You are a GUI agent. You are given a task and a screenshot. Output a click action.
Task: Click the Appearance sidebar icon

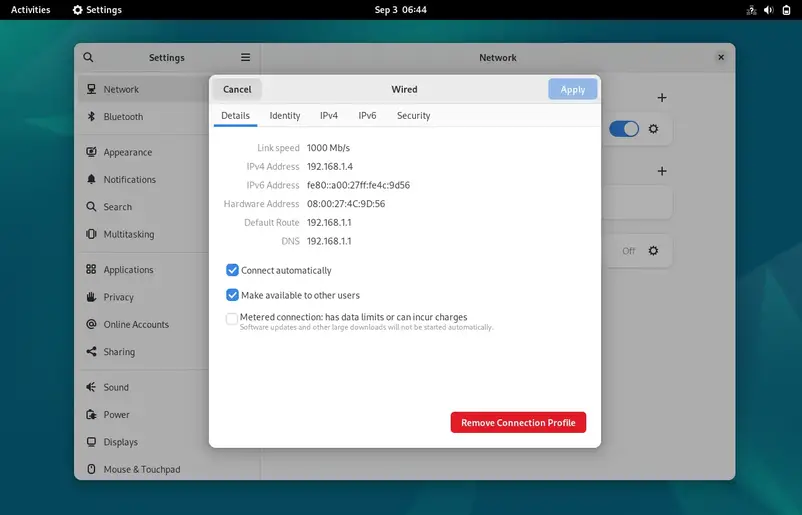pos(91,152)
